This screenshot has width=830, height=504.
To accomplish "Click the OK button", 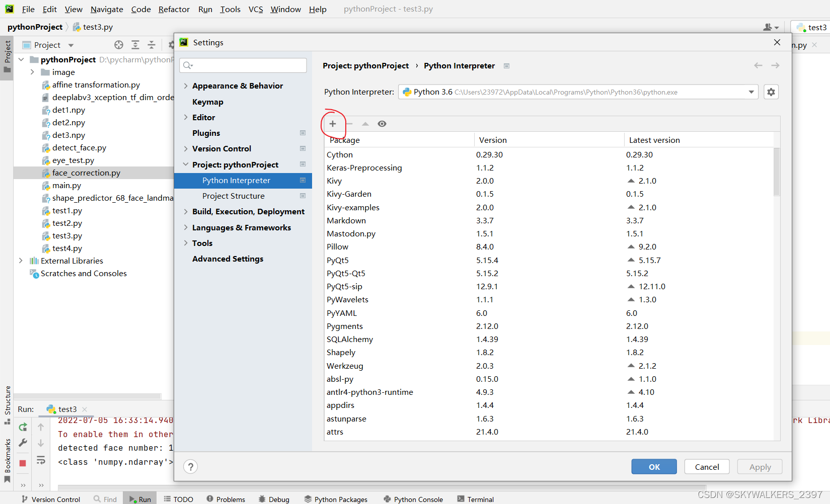I will point(654,467).
